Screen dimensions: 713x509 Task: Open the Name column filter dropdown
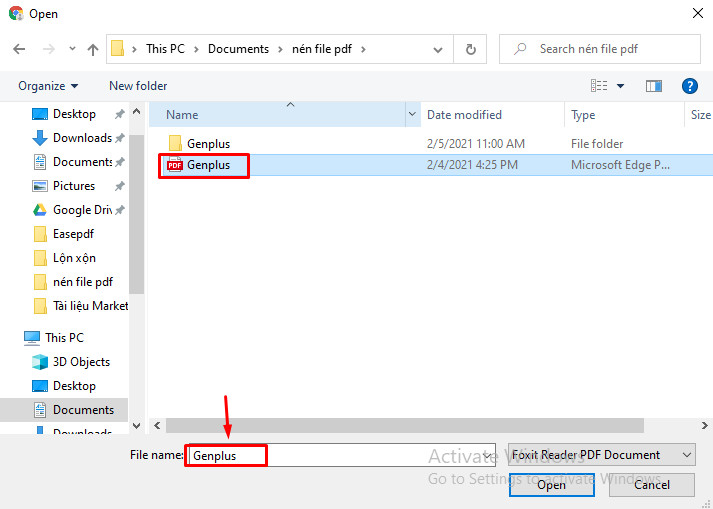(x=412, y=115)
